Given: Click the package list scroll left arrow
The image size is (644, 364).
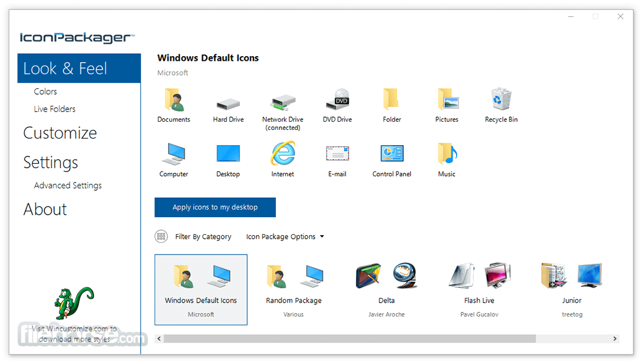Looking at the screenshot, I should [x=159, y=339].
